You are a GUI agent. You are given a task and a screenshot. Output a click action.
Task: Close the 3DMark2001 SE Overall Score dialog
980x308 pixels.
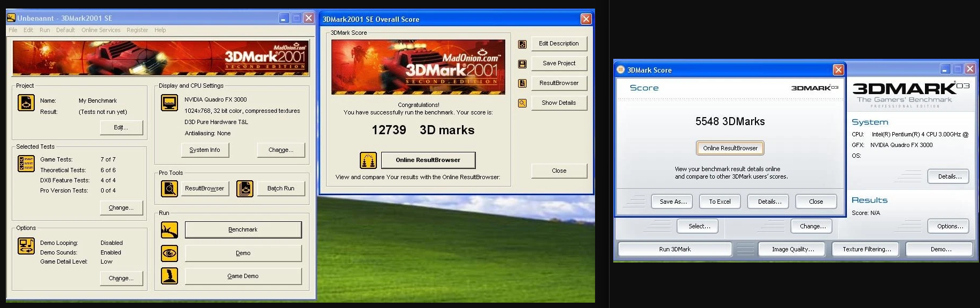(586, 19)
